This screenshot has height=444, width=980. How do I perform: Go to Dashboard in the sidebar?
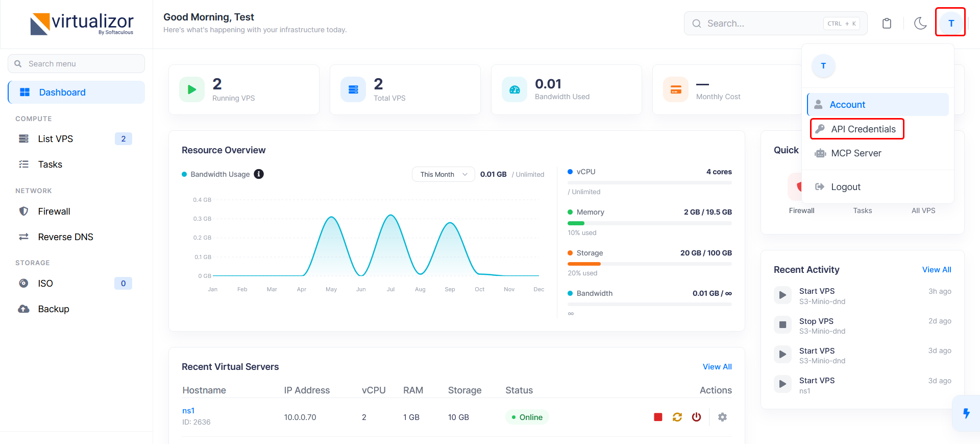(77, 92)
